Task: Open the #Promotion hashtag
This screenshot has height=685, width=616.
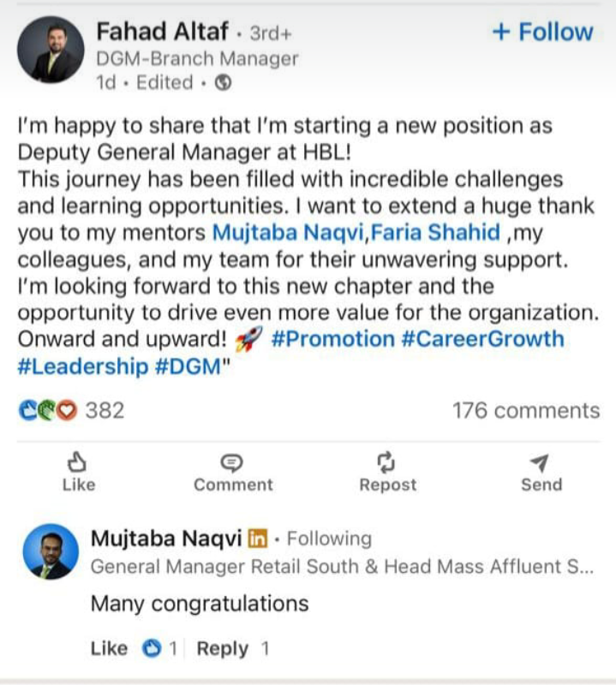Action: pyautogui.click(x=332, y=338)
